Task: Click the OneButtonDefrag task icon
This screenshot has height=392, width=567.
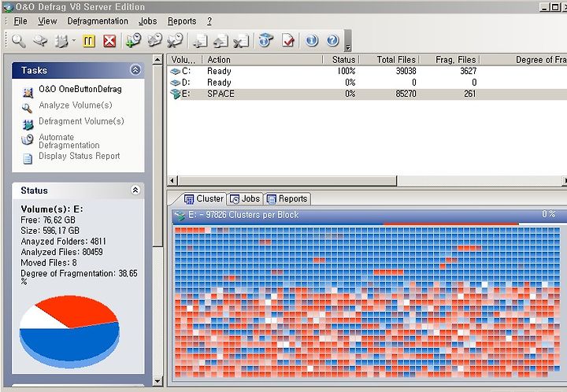Action: [28, 93]
